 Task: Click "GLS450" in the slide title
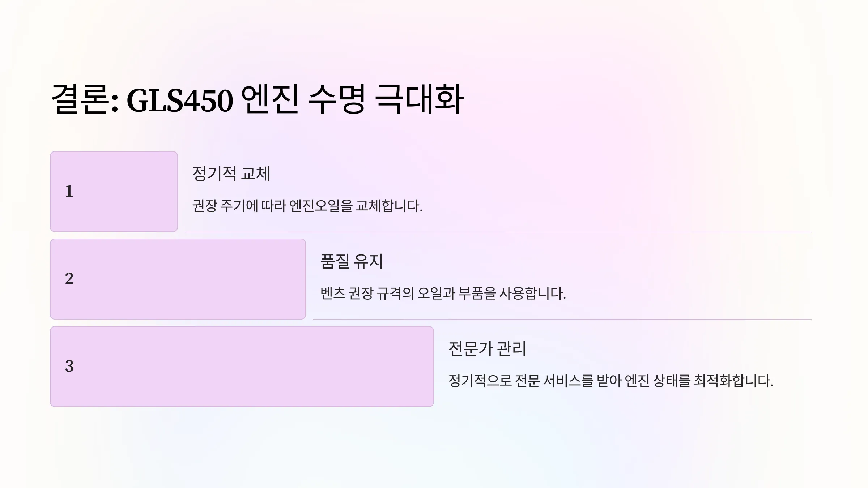pyautogui.click(x=180, y=100)
